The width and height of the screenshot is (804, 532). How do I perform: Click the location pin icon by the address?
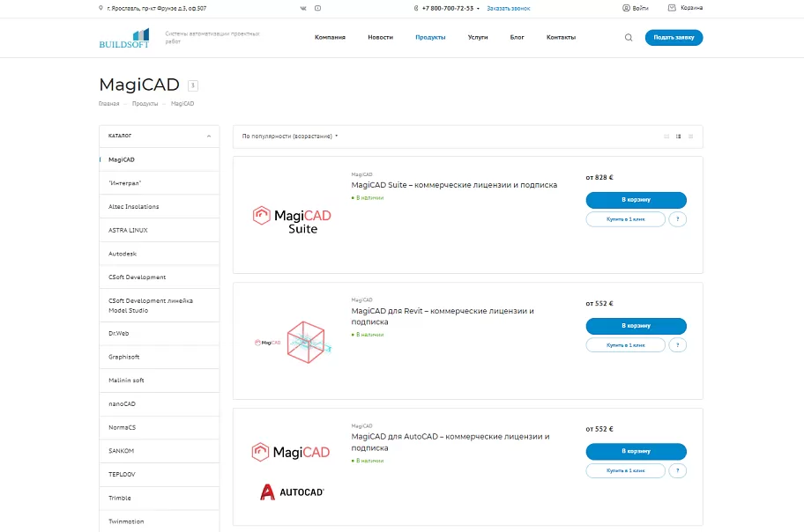tap(101, 8)
